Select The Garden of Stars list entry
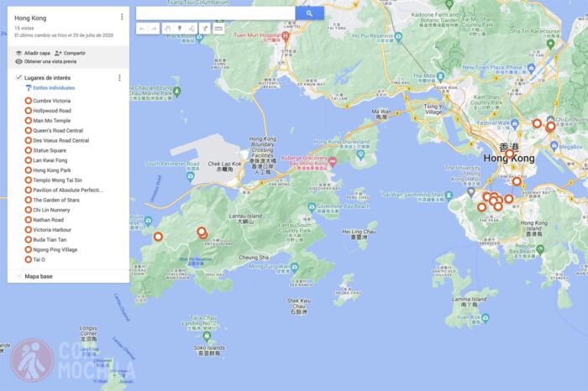This screenshot has width=588, height=391. [56, 200]
